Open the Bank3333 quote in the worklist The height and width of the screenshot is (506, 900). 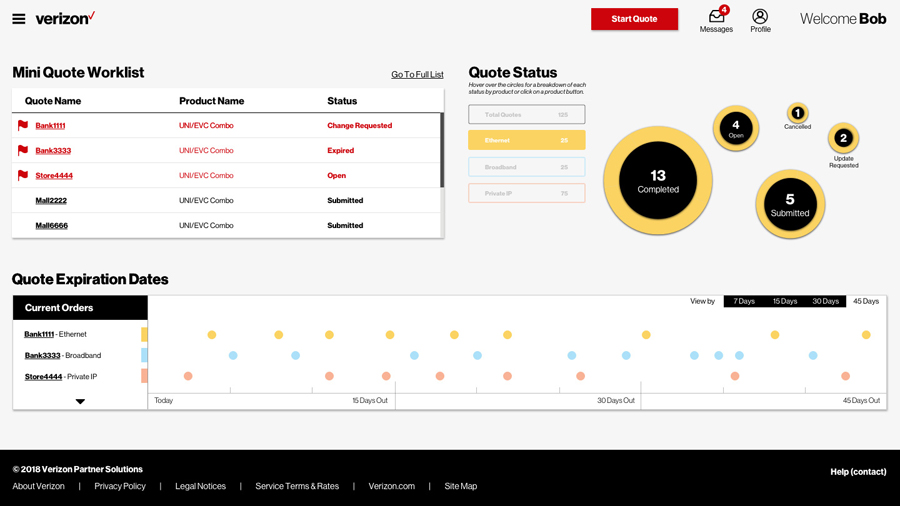pos(53,150)
